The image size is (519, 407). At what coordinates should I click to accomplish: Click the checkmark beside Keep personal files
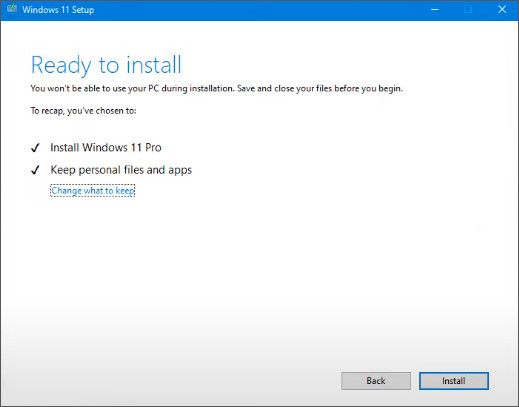pos(35,170)
